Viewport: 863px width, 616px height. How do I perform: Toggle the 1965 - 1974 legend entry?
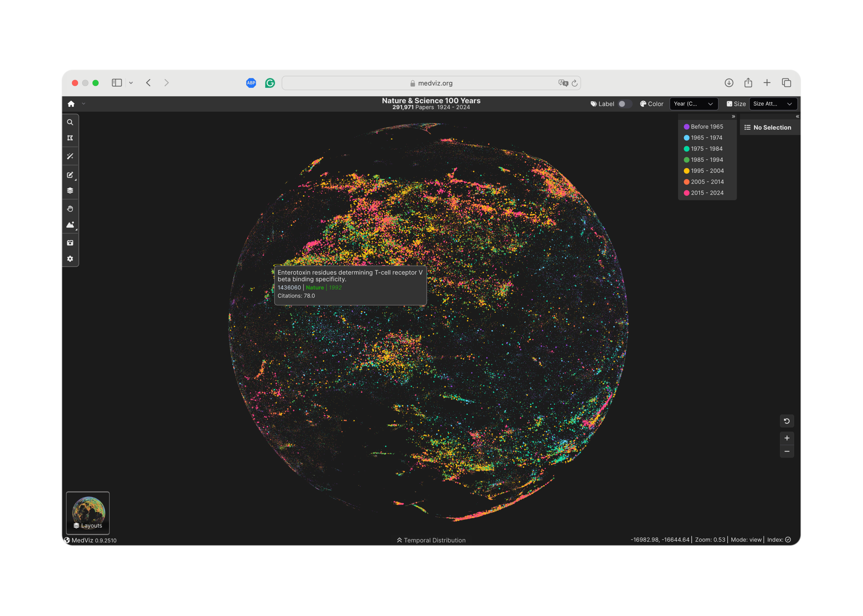coord(703,138)
